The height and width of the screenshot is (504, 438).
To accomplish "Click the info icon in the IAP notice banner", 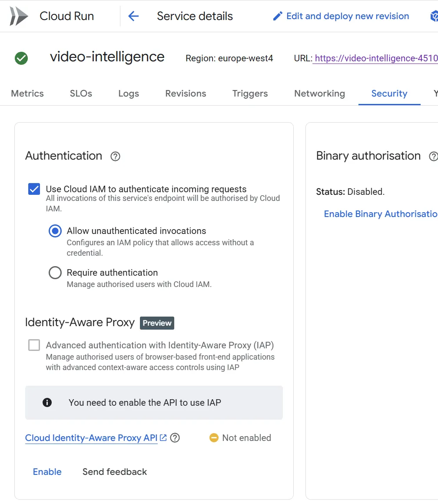I will click(x=47, y=402).
